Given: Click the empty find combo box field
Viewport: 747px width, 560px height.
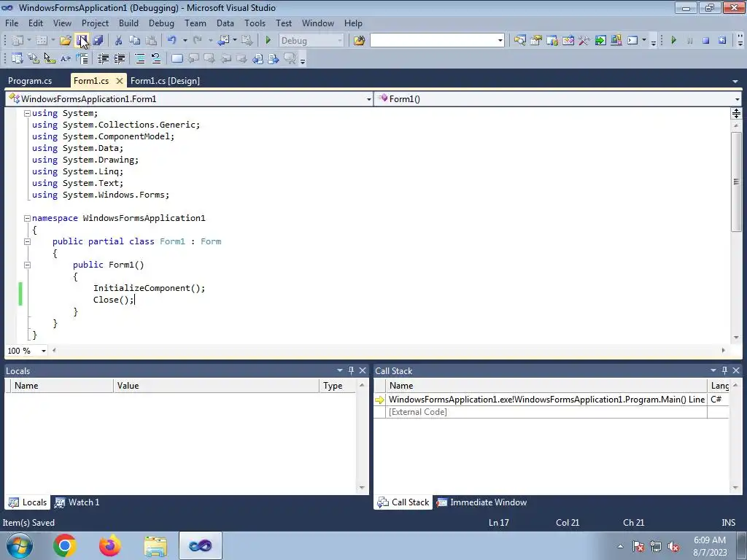Looking at the screenshot, I should click(x=433, y=41).
